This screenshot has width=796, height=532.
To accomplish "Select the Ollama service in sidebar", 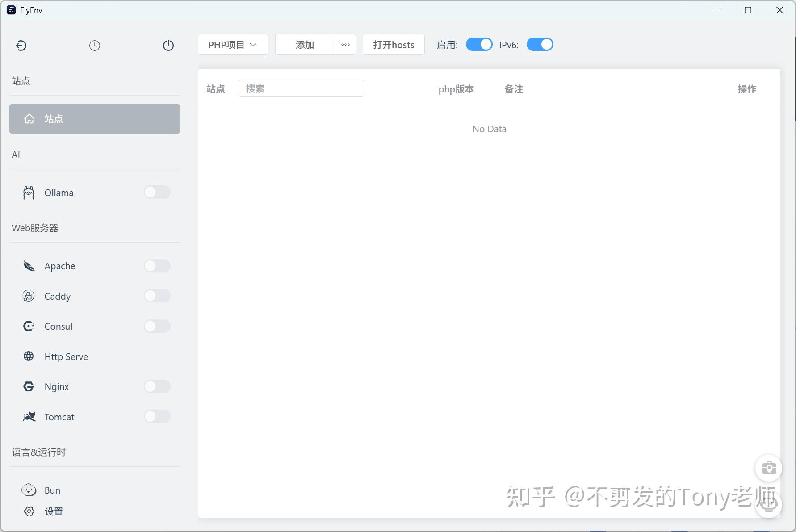I will (59, 193).
